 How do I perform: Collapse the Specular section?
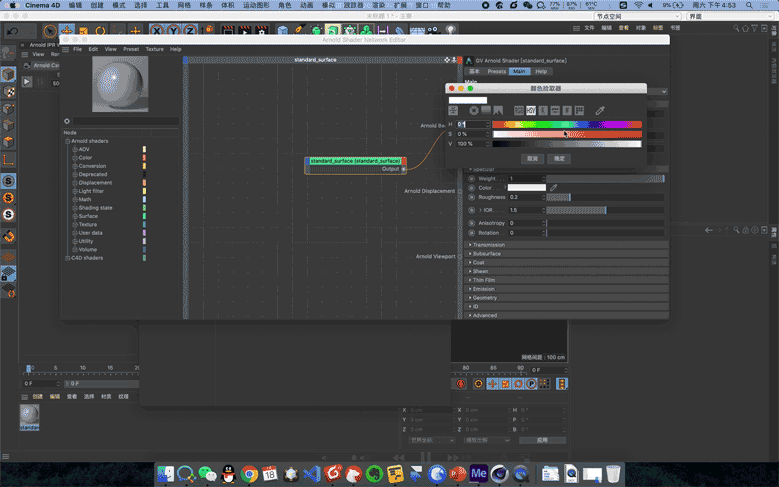(x=470, y=169)
